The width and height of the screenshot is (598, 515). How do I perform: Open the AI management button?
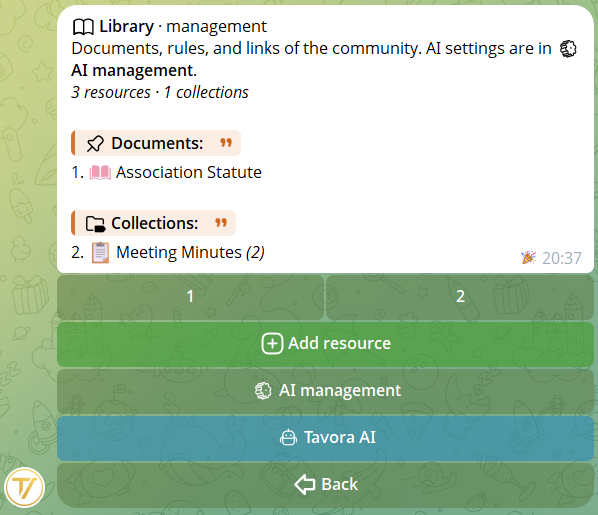[x=325, y=391]
